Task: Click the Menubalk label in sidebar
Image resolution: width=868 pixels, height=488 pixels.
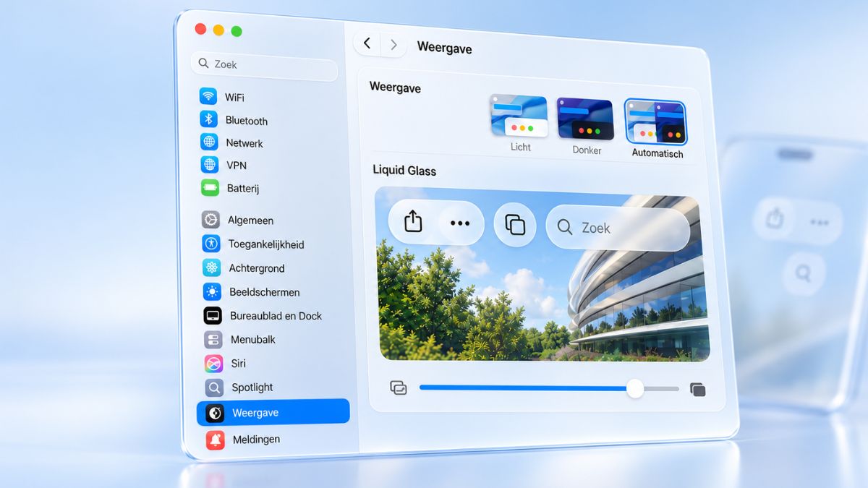Action: [x=253, y=339]
